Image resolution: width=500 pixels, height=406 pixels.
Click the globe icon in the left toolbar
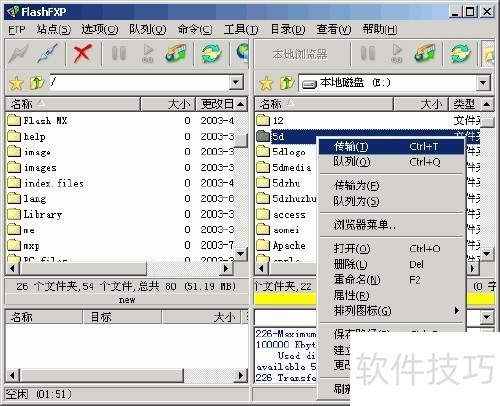click(243, 53)
